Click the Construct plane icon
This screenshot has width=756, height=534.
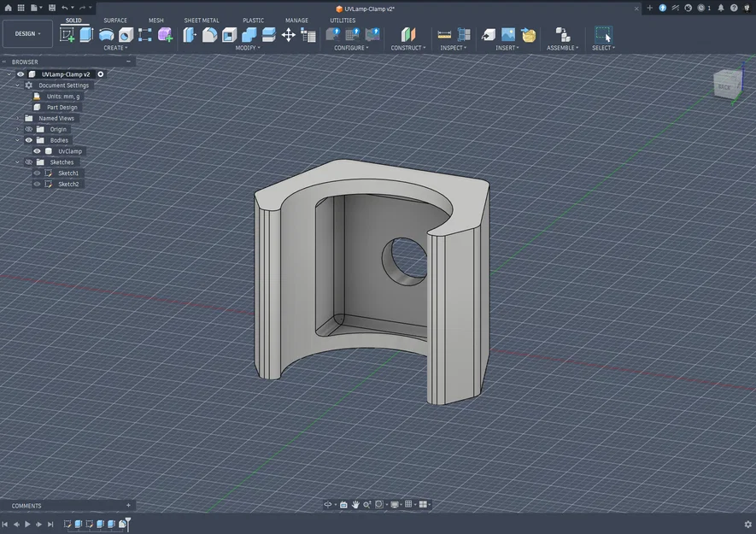tap(407, 35)
